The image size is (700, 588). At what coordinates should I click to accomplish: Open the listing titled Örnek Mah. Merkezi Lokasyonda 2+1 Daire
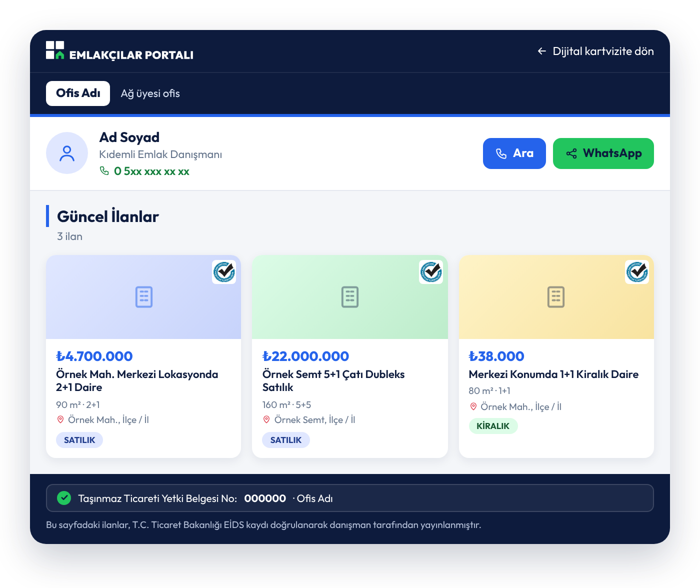point(137,380)
